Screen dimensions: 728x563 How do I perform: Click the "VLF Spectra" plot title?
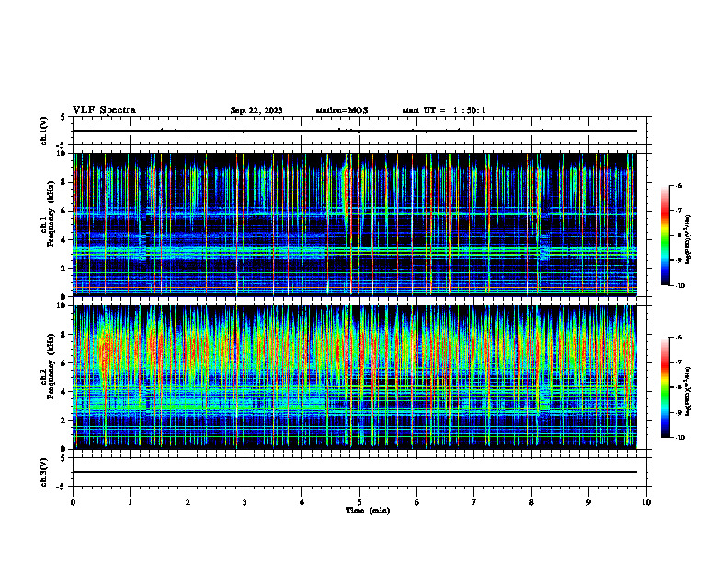104,110
